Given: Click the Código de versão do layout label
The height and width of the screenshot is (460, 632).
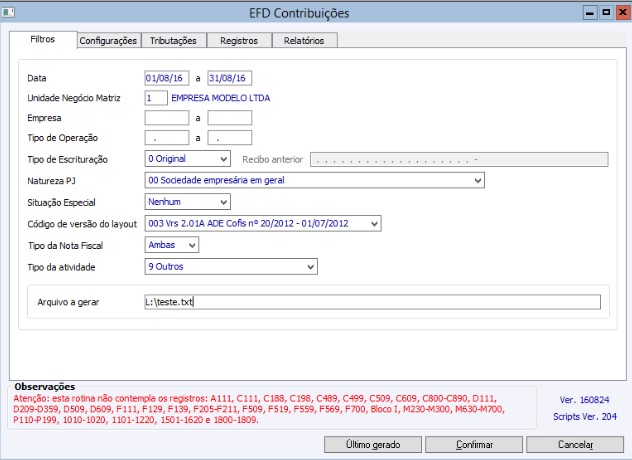Looking at the screenshot, I should pyautogui.click(x=82, y=224).
